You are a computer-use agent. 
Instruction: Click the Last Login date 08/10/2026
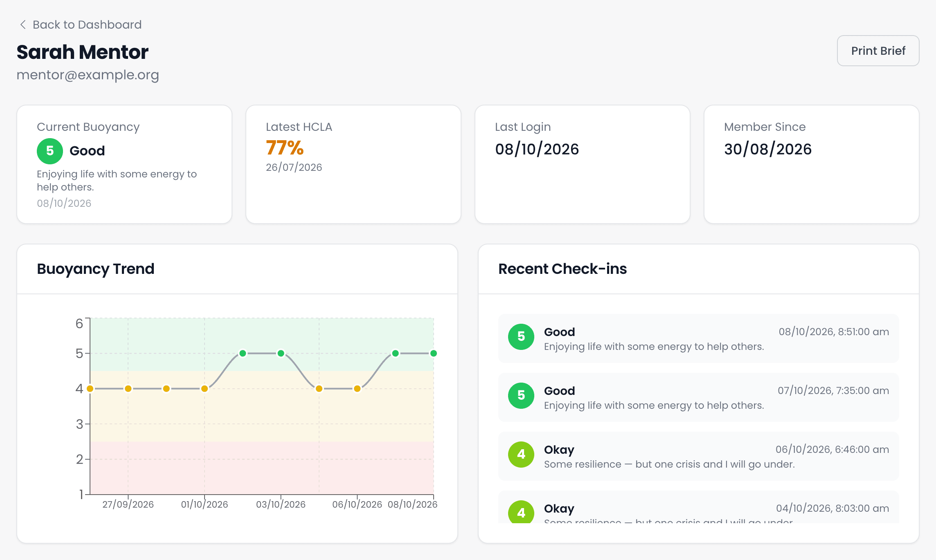click(x=537, y=149)
